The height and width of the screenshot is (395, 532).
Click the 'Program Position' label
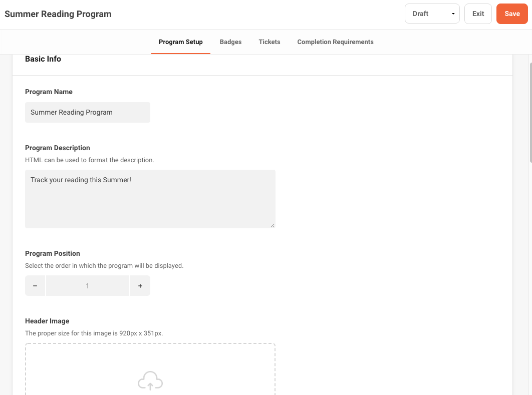[x=53, y=253]
